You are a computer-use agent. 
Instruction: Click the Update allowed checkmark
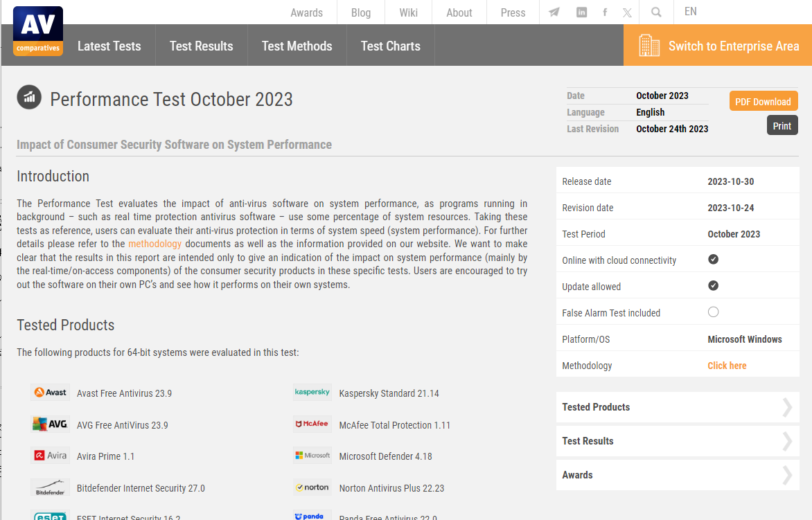[x=713, y=286]
